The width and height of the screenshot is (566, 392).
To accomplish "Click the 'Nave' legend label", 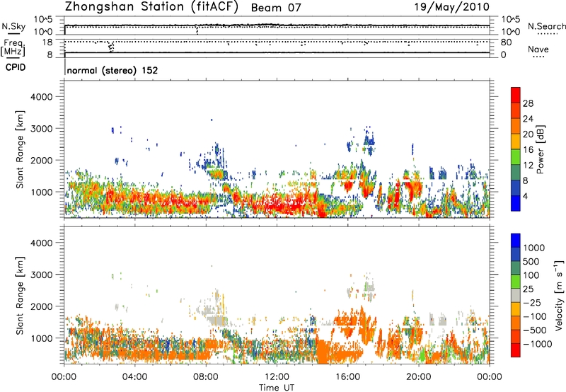I will tap(538, 49).
